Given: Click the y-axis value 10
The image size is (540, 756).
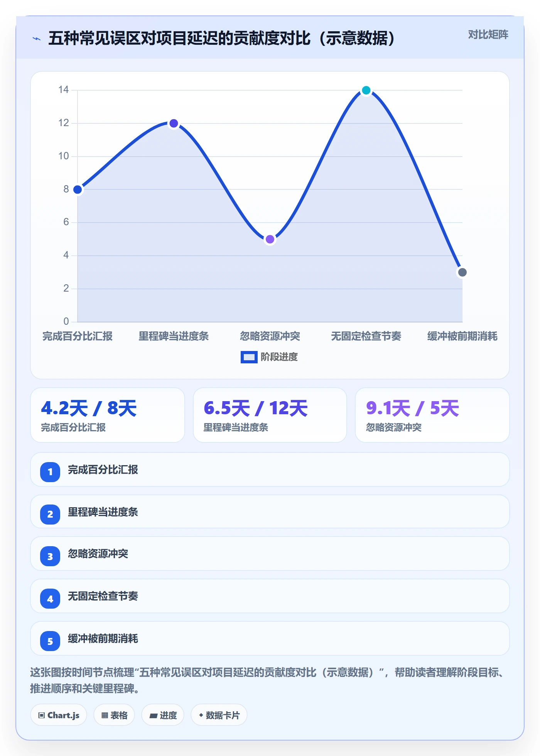Looking at the screenshot, I should tap(64, 156).
